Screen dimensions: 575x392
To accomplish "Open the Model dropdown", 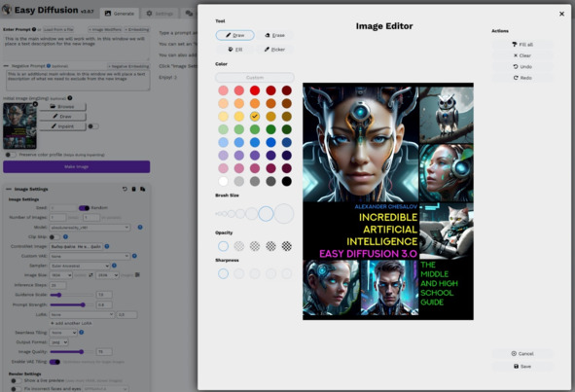I will [90, 228].
